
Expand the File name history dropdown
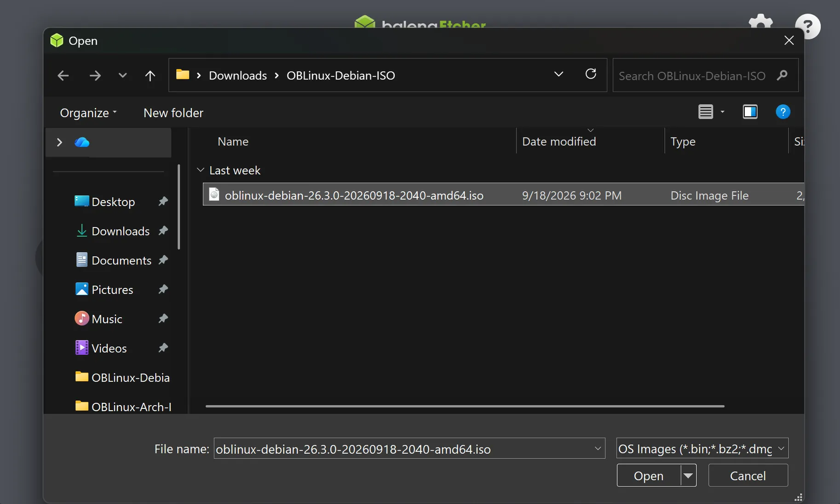[x=598, y=448]
